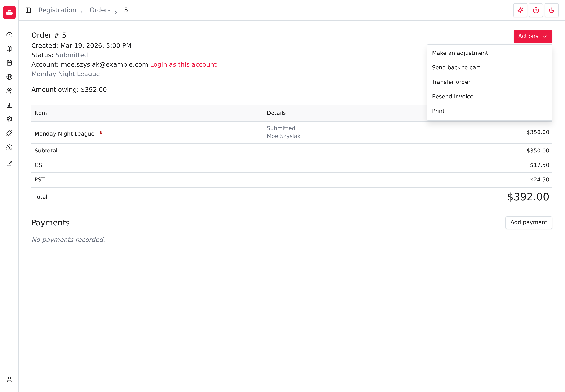Image resolution: width=565 pixels, height=392 pixels.
Task: Click Amount owing: $392.00 text
Action: 69,90
